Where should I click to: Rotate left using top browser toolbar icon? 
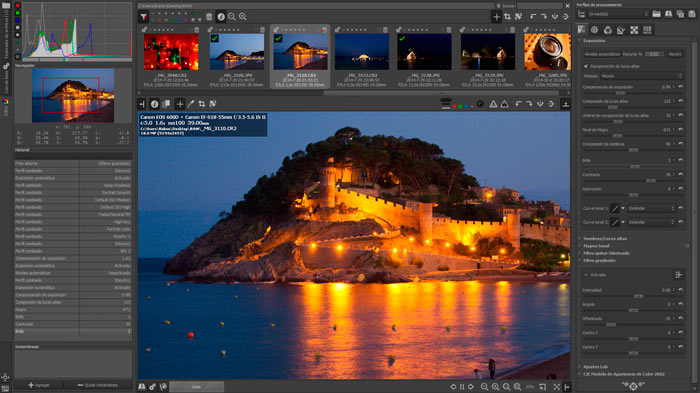(533, 17)
